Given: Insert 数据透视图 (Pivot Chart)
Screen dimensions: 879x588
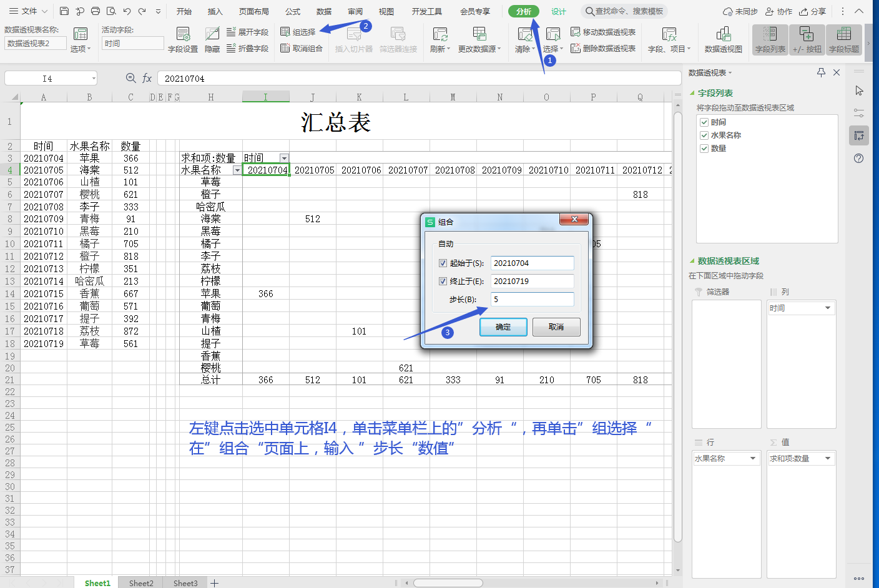Looking at the screenshot, I should pyautogui.click(x=724, y=39).
